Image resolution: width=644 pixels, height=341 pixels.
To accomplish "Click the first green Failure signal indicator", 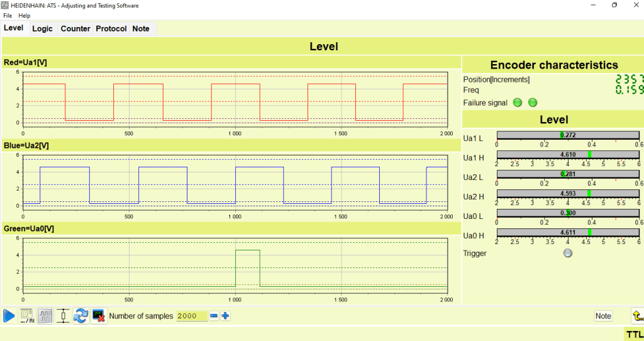I will [518, 103].
